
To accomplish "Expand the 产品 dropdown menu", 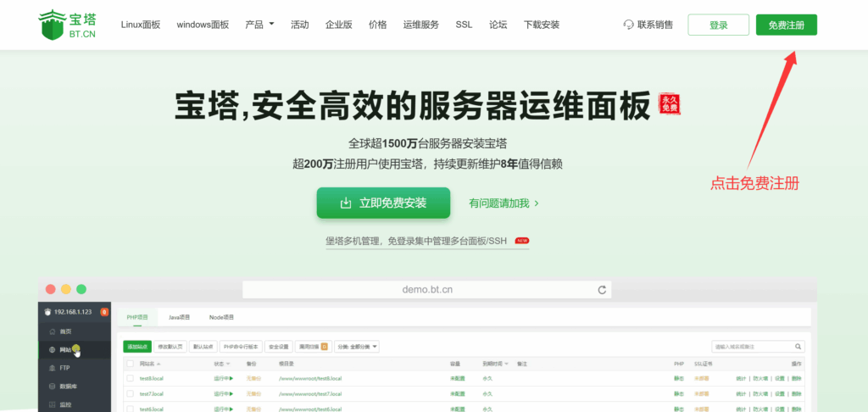I will click(x=259, y=25).
